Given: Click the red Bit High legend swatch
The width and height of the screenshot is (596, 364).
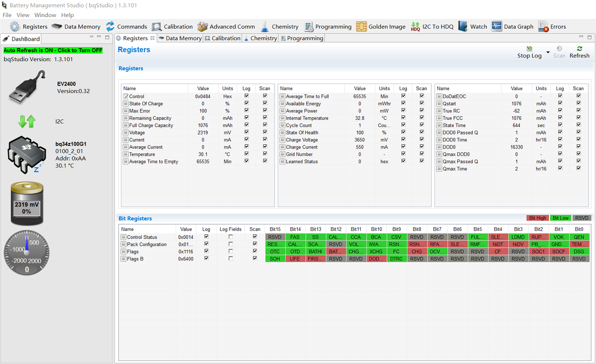Looking at the screenshot, I should [538, 218].
